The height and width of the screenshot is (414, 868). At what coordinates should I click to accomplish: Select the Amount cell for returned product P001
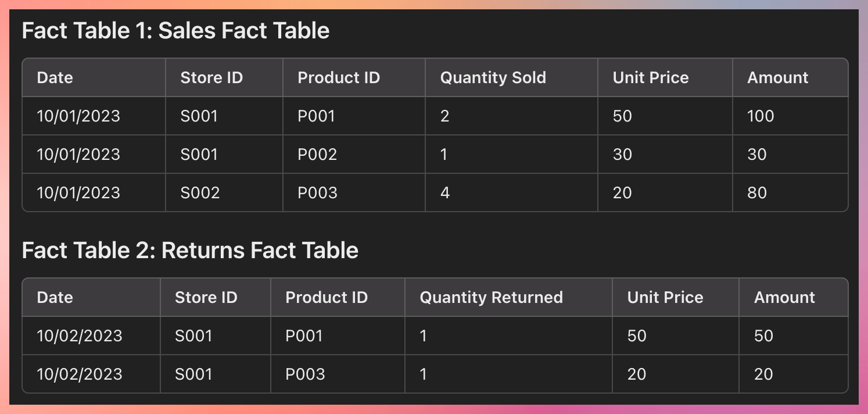[763, 336]
